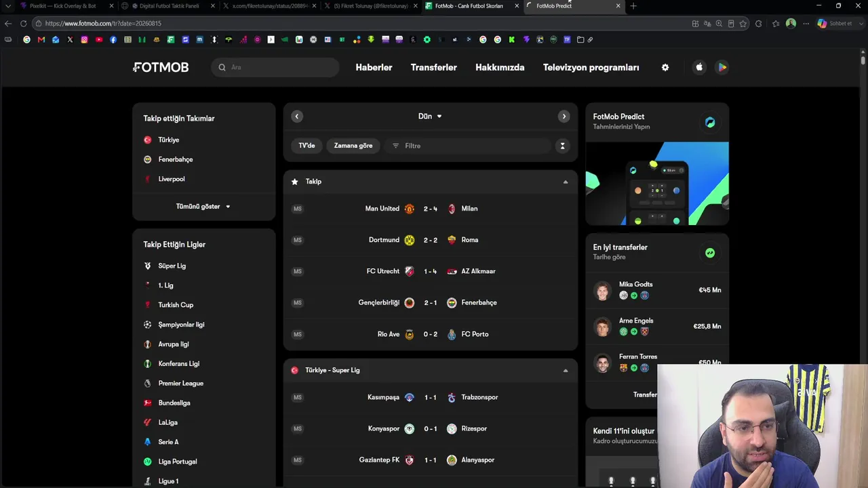Image resolution: width=868 pixels, height=488 pixels.
Task: Open the Dün date dropdown
Action: pos(430,117)
